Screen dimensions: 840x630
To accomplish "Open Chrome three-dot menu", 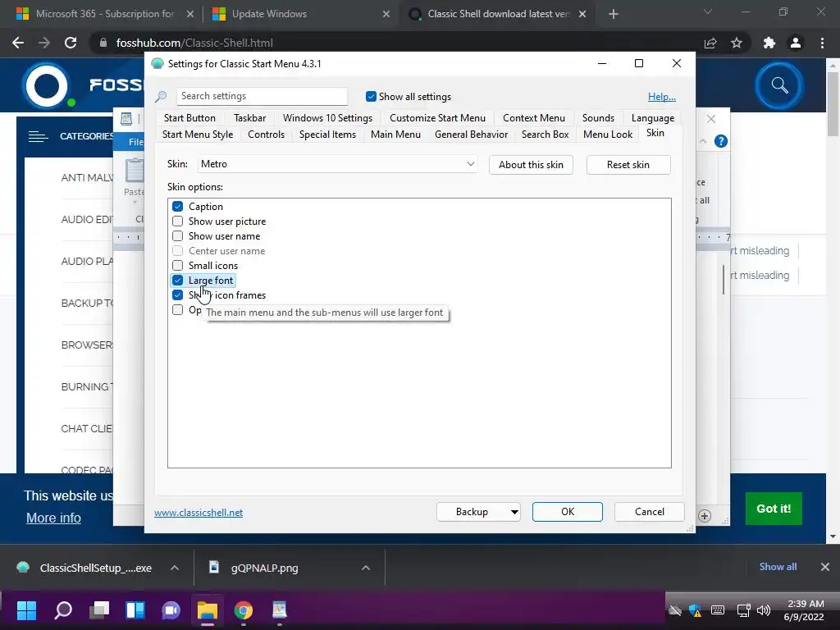I will coord(822,43).
